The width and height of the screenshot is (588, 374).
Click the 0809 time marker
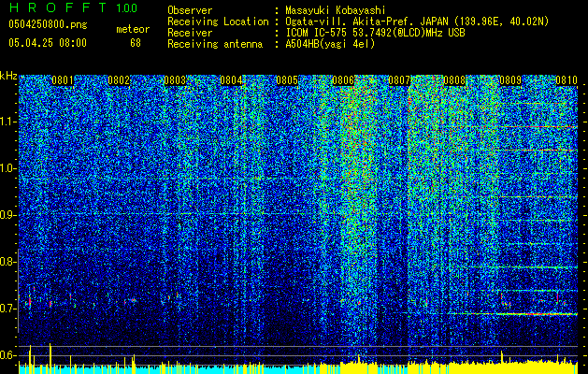coord(510,80)
